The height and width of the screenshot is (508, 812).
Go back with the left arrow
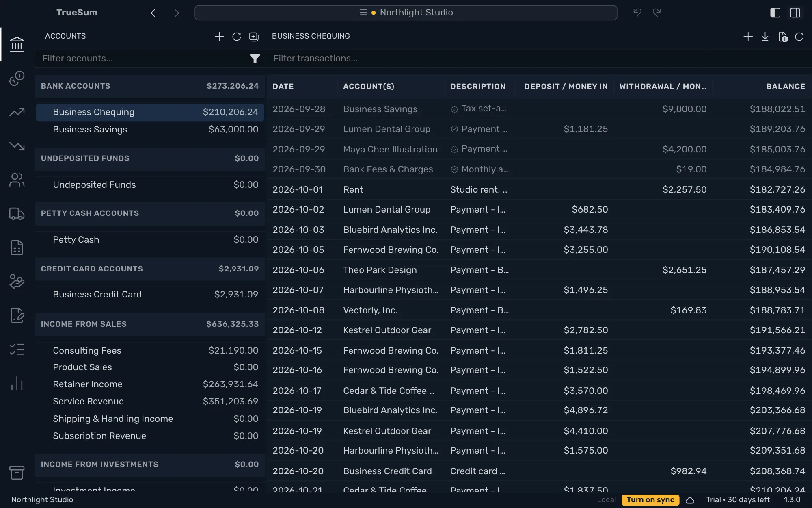[155, 13]
